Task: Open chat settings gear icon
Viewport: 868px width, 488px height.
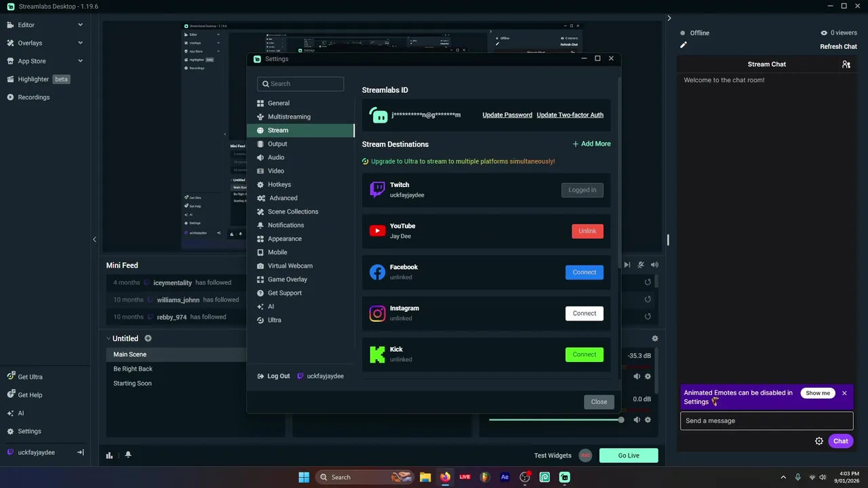Action: point(819,441)
